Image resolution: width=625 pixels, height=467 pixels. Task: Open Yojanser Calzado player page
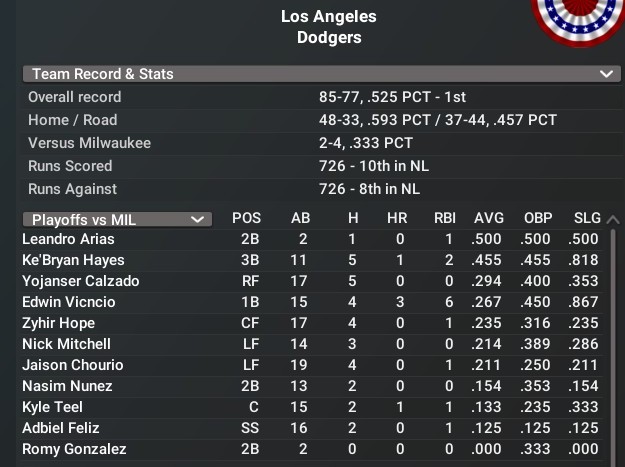(80, 281)
